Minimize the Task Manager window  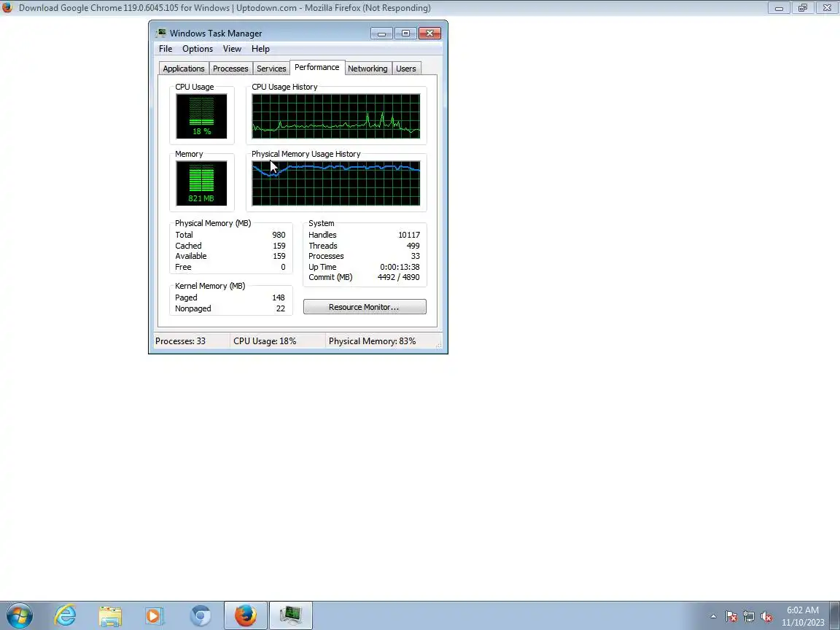(381, 34)
